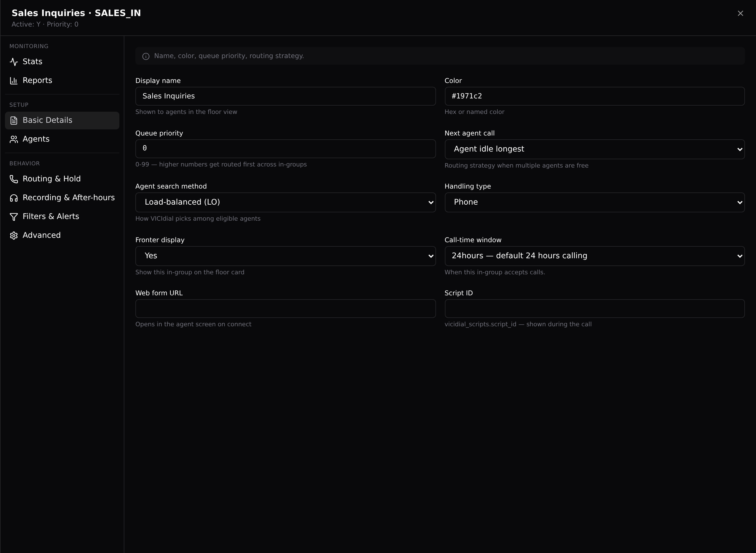
Task: Click the Agents people icon
Action: [14, 139]
